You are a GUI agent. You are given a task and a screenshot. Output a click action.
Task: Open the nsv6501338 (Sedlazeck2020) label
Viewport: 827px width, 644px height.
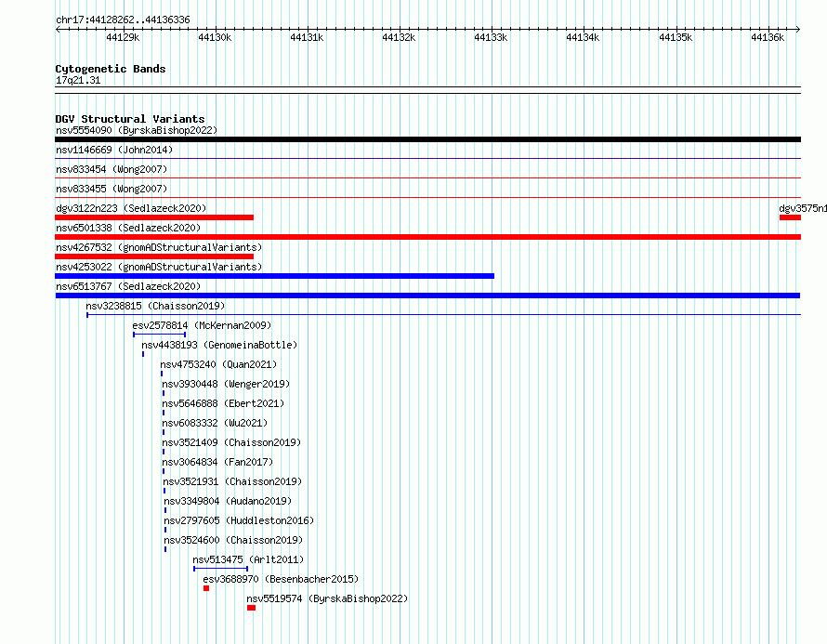coord(128,228)
